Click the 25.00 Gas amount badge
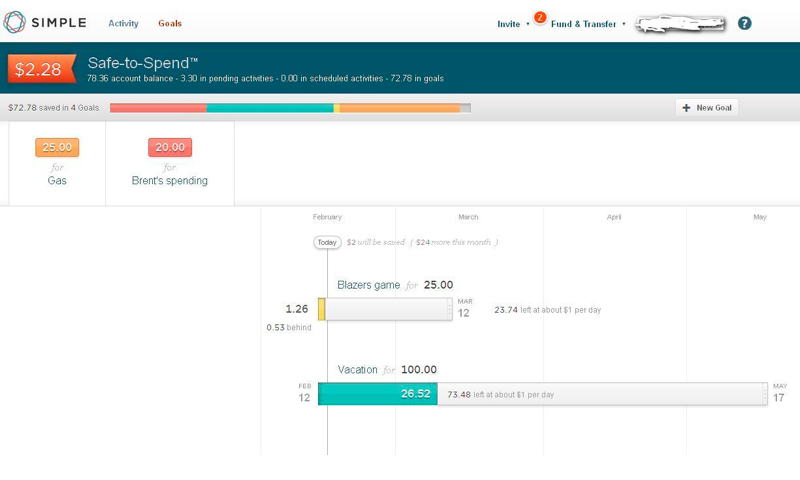 pyautogui.click(x=57, y=147)
